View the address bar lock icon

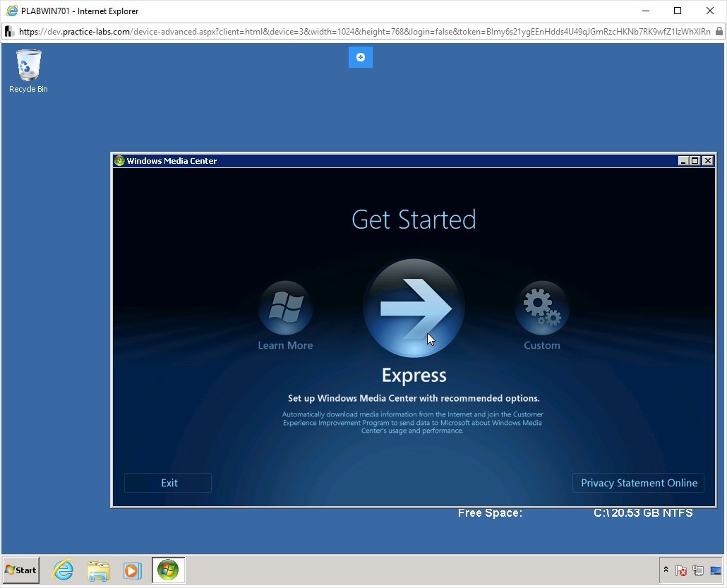click(719, 32)
